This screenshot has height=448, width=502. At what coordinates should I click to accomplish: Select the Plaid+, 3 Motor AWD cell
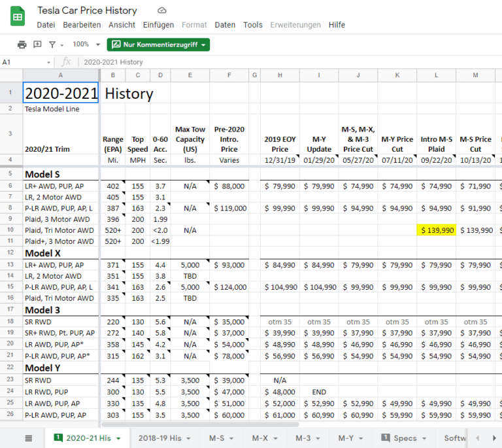(61, 241)
